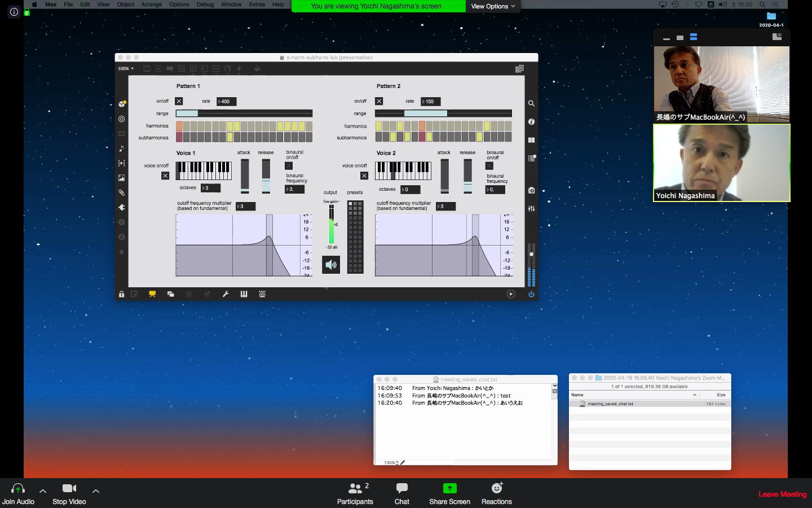Open the View Options dropdown
Image resolution: width=812 pixels, height=508 pixels.
493,6
